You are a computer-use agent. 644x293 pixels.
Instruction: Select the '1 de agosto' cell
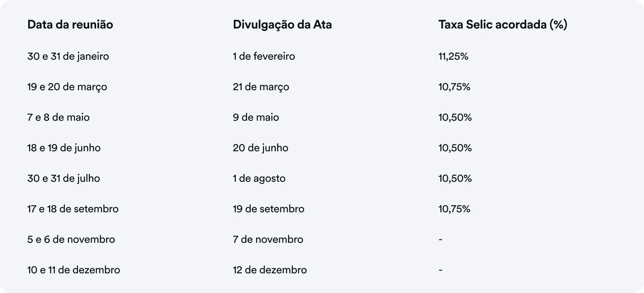pos(259,178)
